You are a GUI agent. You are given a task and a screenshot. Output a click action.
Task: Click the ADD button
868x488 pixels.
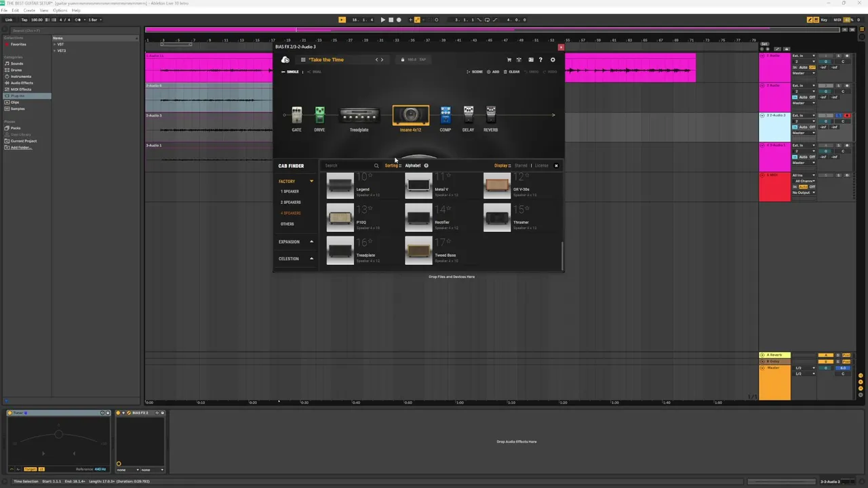[493, 72]
